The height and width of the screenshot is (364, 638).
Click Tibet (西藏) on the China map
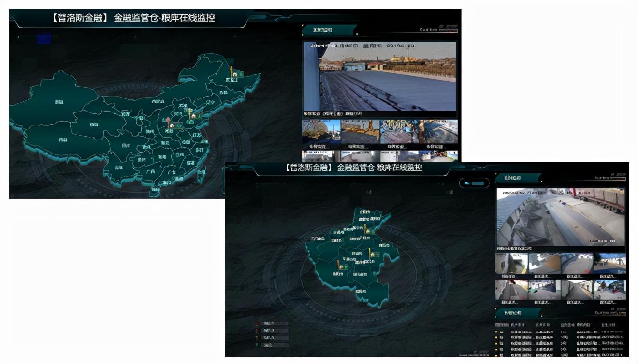63,140
